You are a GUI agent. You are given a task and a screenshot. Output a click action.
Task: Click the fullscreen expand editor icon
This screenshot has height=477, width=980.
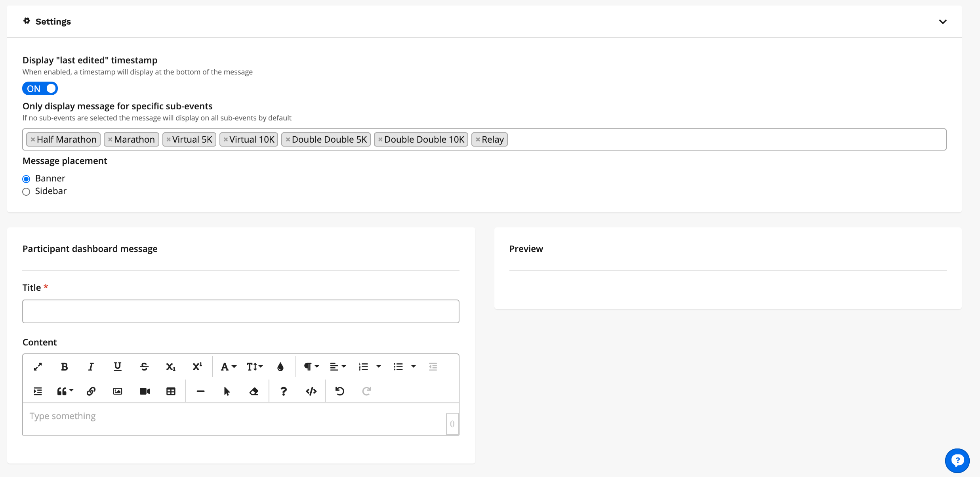point(38,367)
